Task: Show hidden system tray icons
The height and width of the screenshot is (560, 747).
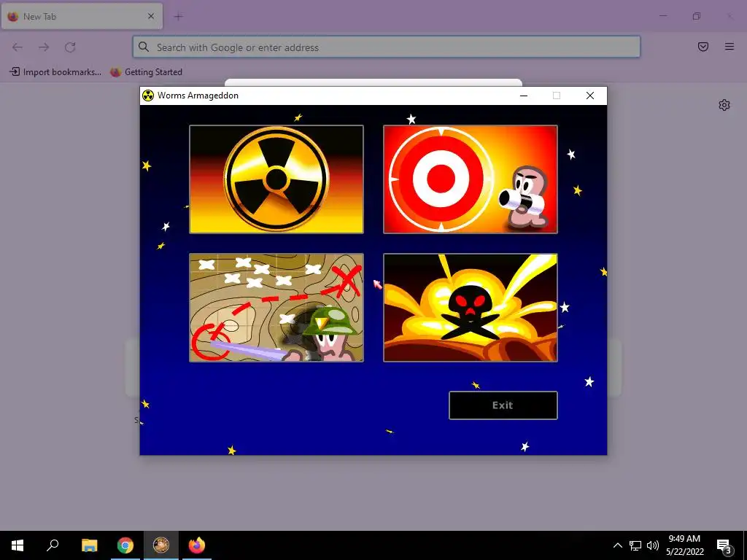Action: pos(617,545)
